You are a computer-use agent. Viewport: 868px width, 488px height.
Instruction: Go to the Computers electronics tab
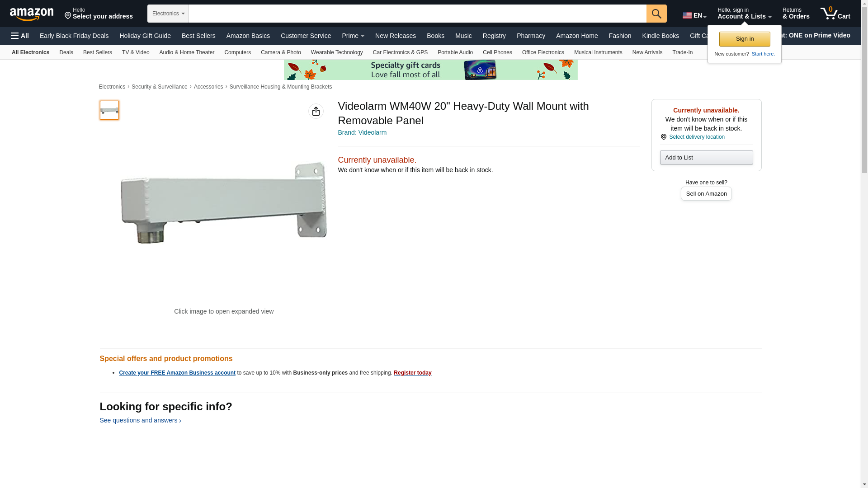coord(237,52)
